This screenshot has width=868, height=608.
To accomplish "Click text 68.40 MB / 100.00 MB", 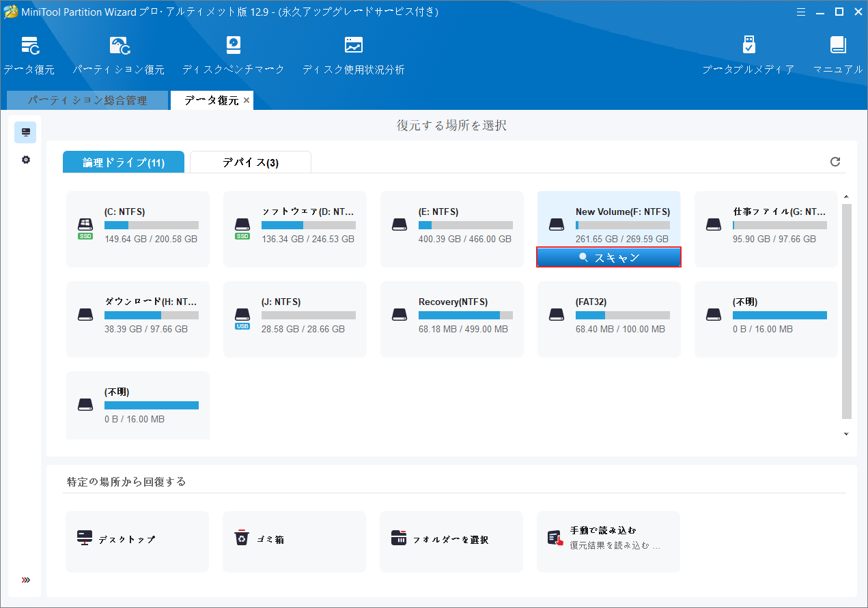I will (x=620, y=329).
